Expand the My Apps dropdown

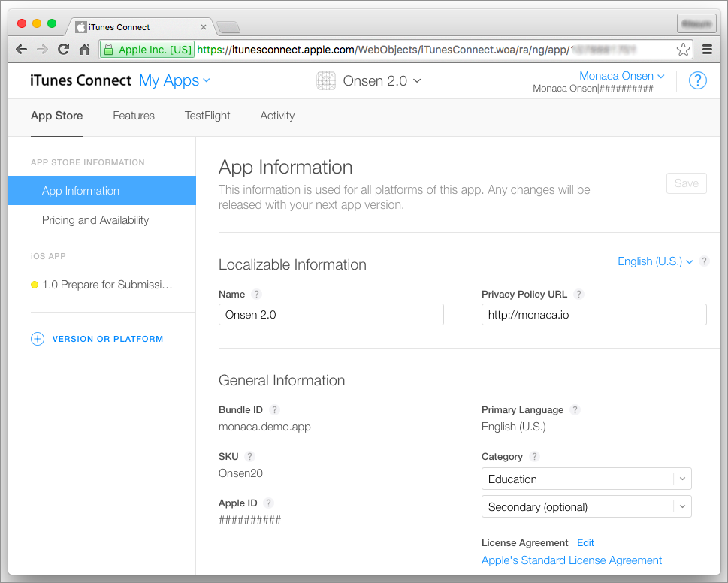[174, 81]
